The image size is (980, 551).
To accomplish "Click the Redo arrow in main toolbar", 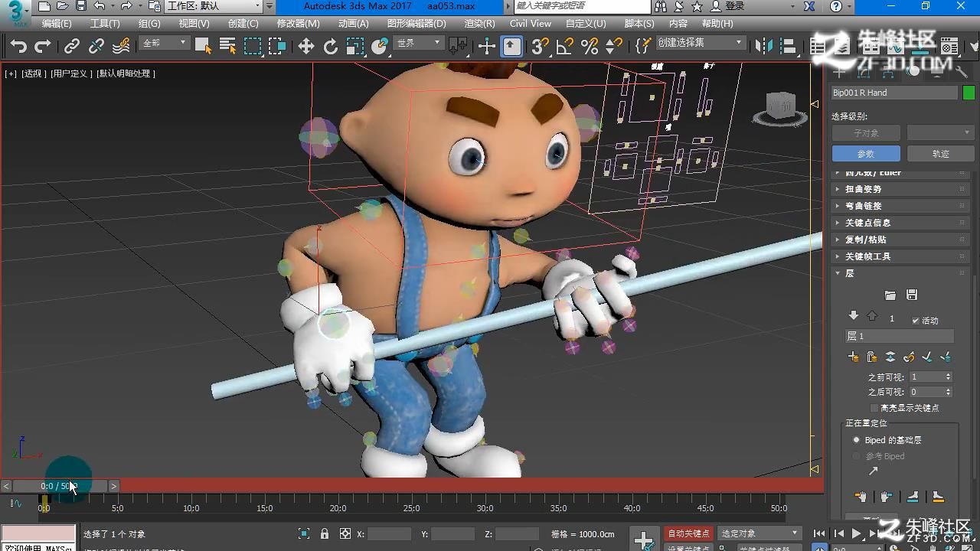I will [x=43, y=47].
